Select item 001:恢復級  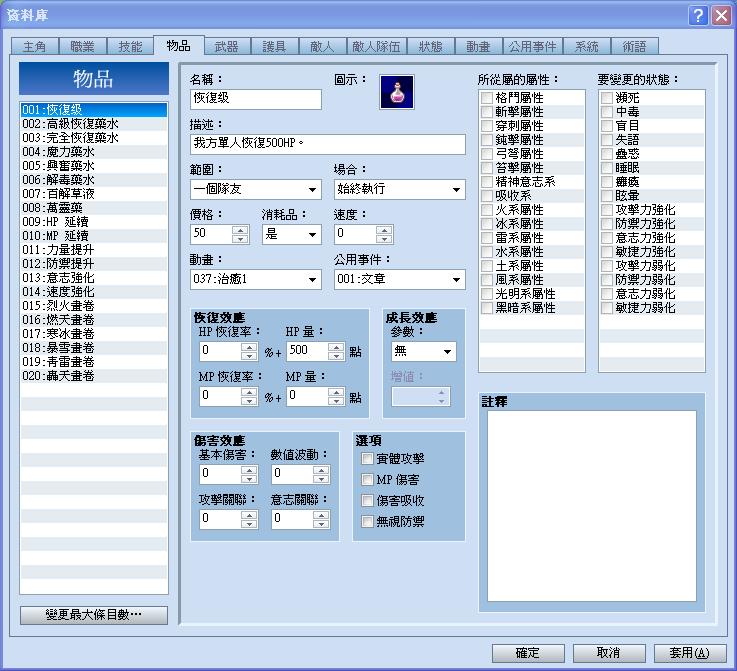[94, 110]
